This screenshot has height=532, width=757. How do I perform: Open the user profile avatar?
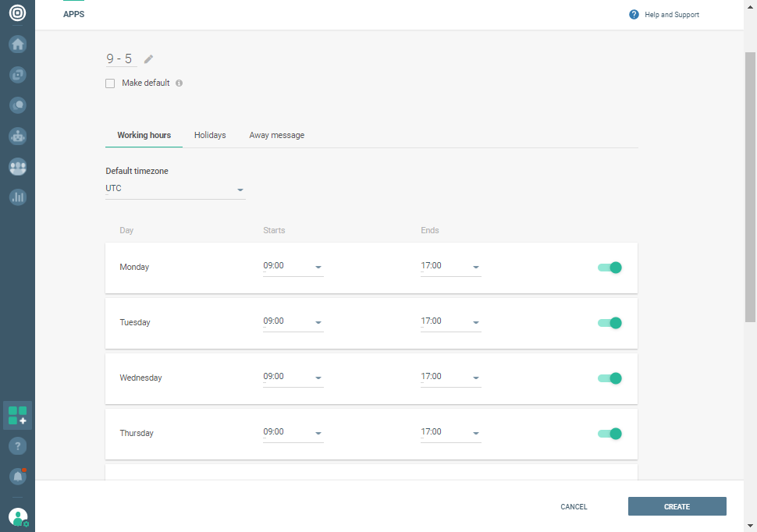click(17, 516)
